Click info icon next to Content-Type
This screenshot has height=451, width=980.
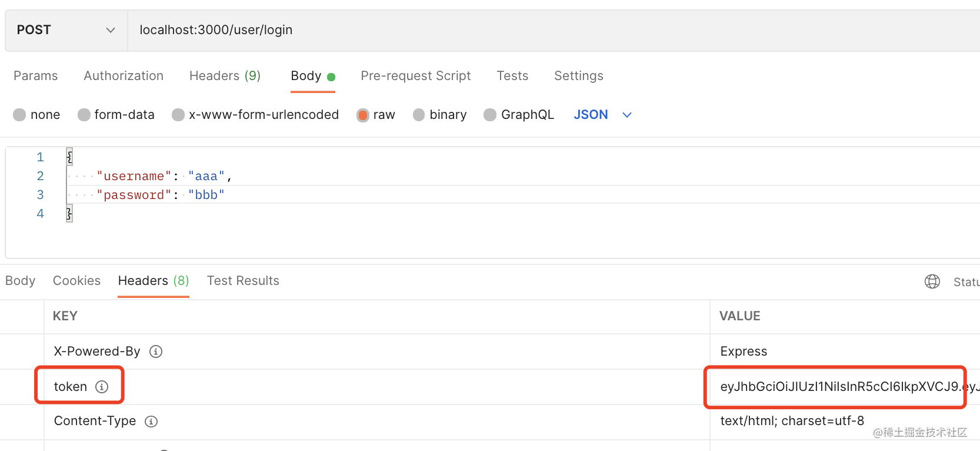151,422
